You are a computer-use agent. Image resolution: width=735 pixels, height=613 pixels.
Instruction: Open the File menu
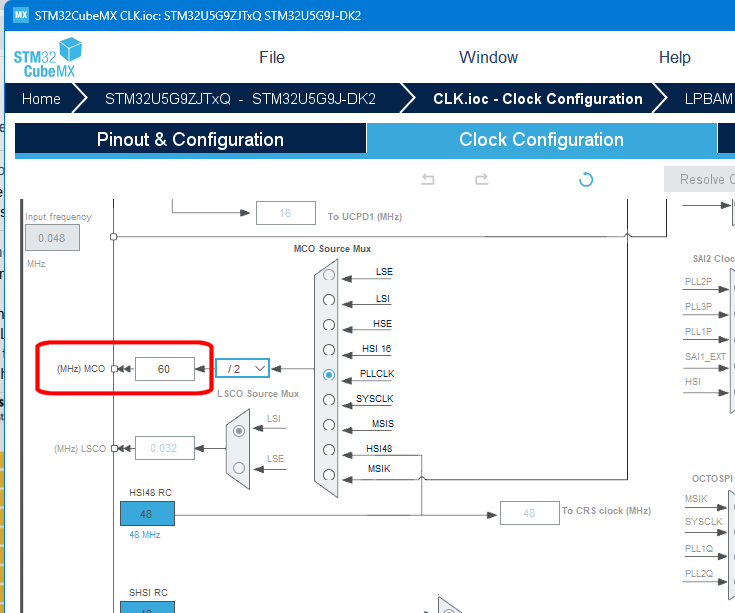coord(272,57)
